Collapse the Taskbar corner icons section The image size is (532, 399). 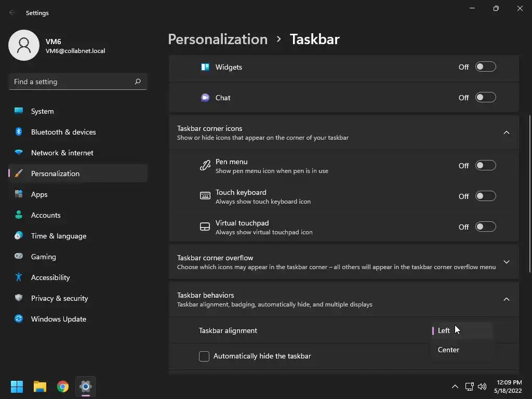click(x=507, y=132)
